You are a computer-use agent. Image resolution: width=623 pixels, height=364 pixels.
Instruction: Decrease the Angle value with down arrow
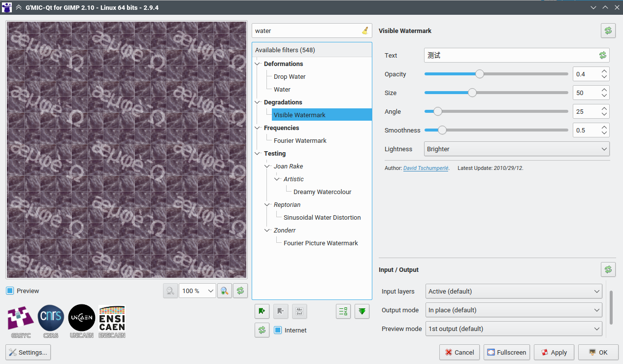604,115
